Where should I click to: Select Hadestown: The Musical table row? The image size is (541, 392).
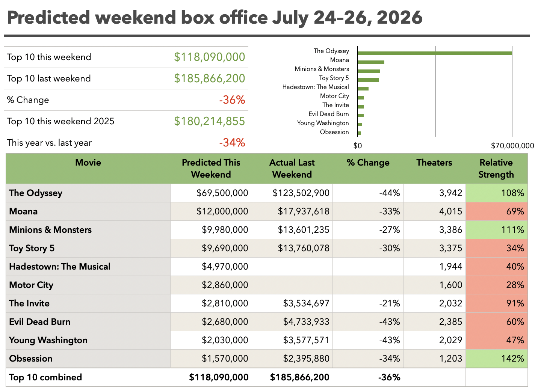(267, 267)
